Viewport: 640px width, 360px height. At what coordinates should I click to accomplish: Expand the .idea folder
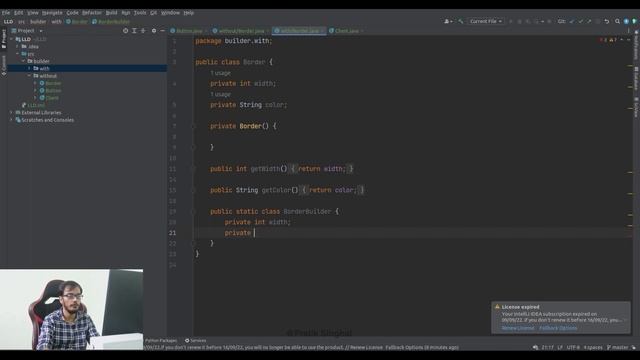17,47
